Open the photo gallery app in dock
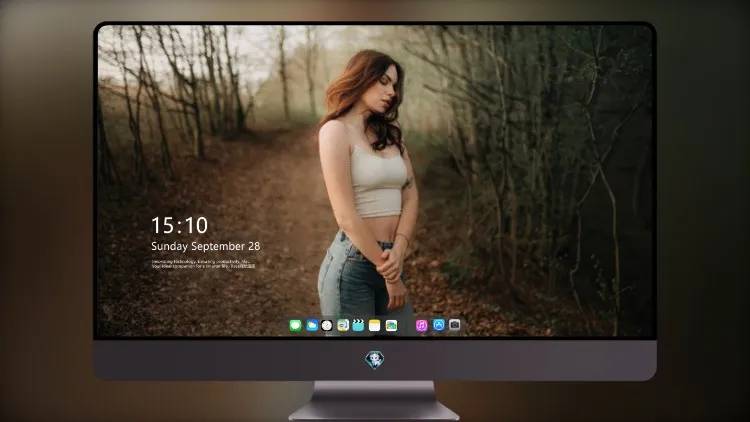 click(x=391, y=325)
